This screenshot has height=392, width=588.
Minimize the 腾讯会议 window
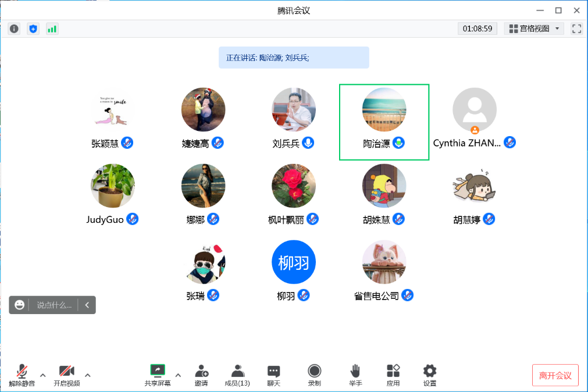pyautogui.click(x=540, y=10)
